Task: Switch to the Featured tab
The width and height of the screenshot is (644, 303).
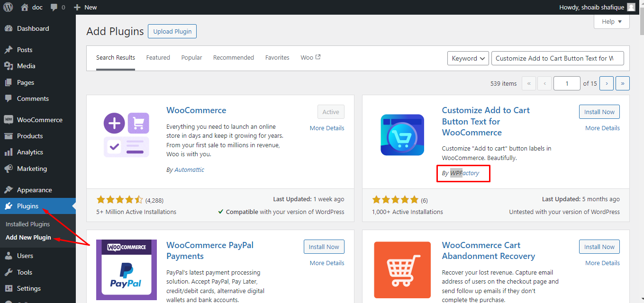Action: [158, 58]
